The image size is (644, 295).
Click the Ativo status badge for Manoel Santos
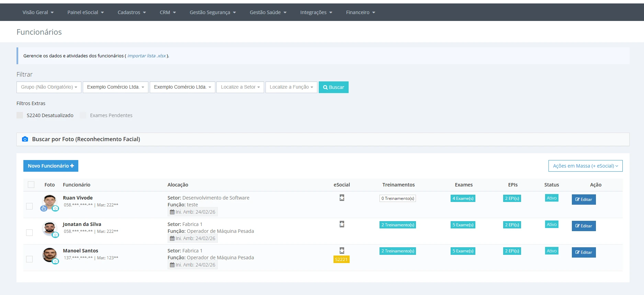(x=552, y=251)
